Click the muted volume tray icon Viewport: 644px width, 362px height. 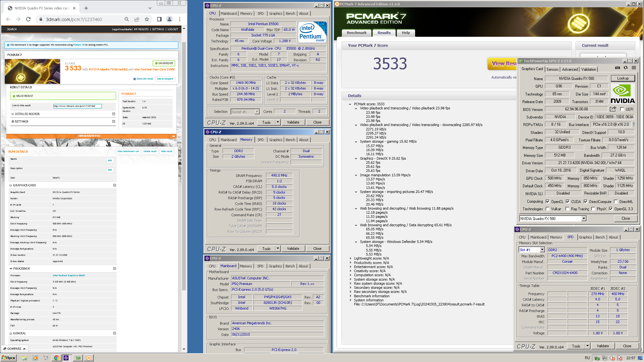click(612, 358)
